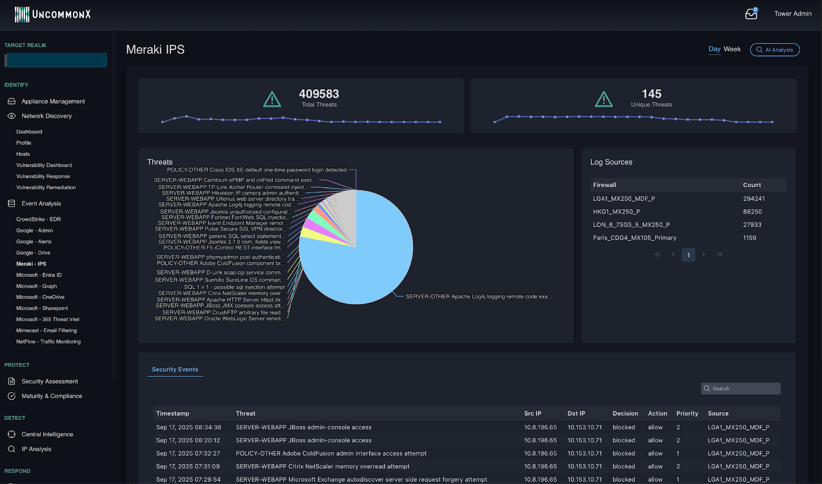Click the Maturity & Compliance icon
The height and width of the screenshot is (484, 822).
pyautogui.click(x=12, y=396)
